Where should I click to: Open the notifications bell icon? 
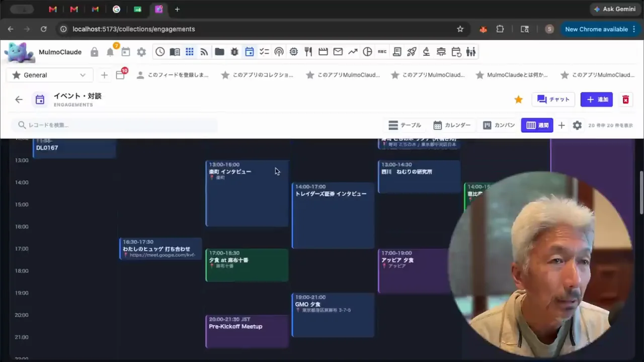(110, 52)
